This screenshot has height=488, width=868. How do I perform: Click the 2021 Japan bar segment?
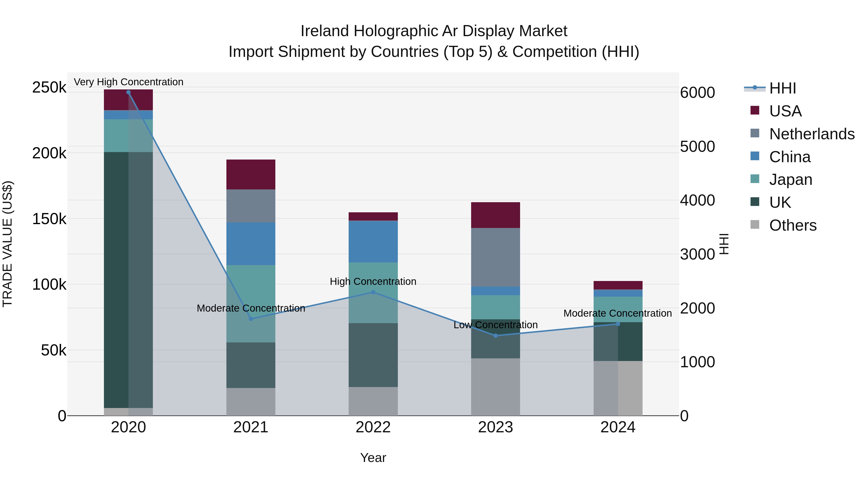click(x=251, y=304)
